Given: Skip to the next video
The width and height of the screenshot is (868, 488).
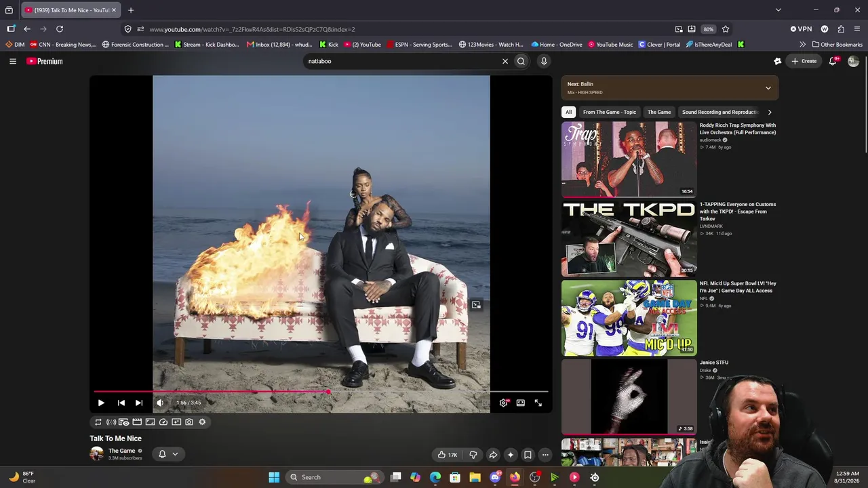Looking at the screenshot, I should click(x=139, y=403).
